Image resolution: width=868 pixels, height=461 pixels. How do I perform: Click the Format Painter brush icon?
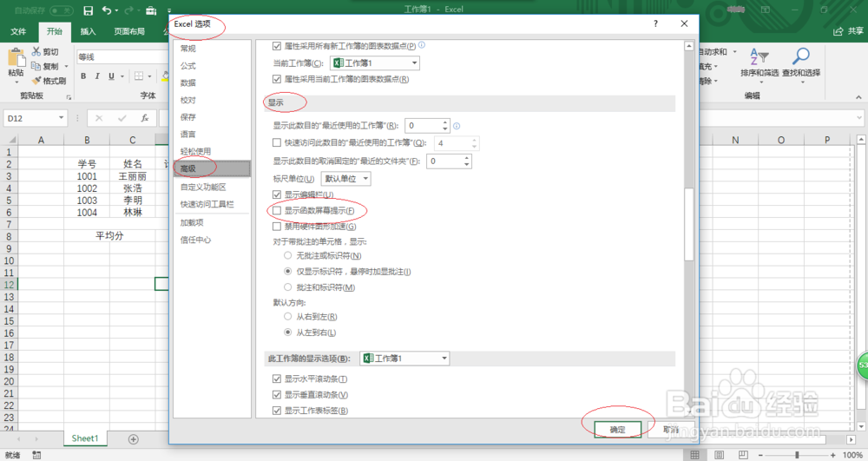36,81
